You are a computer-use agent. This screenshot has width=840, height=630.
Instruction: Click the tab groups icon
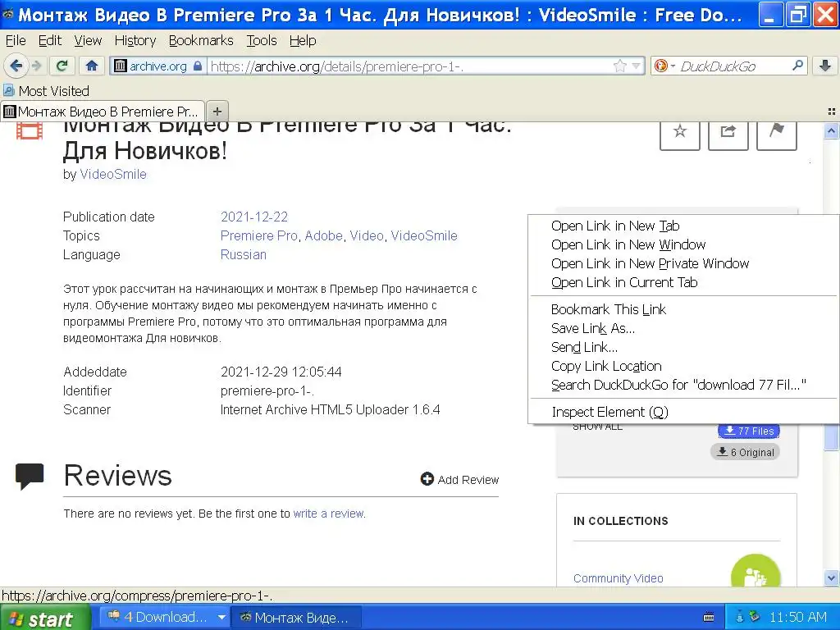click(x=832, y=112)
